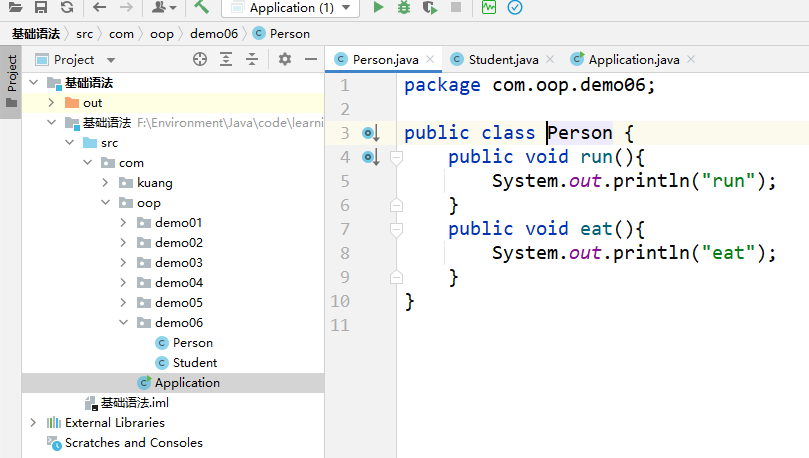
Task: Toggle the Project side tool window tab
Action: 11,81
